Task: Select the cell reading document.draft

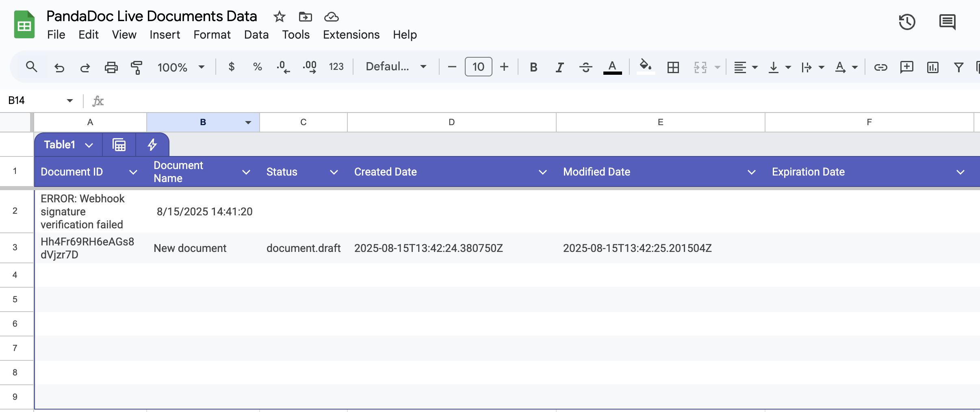Action: click(304, 248)
